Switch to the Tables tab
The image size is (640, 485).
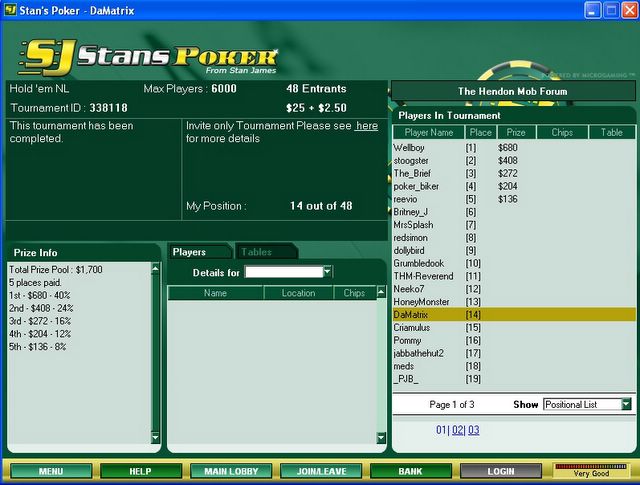tap(265, 251)
